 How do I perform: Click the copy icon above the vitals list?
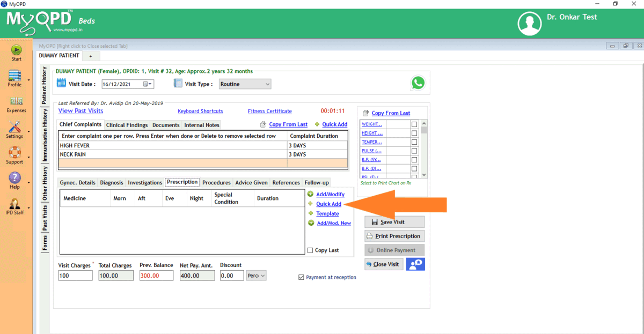tap(366, 113)
